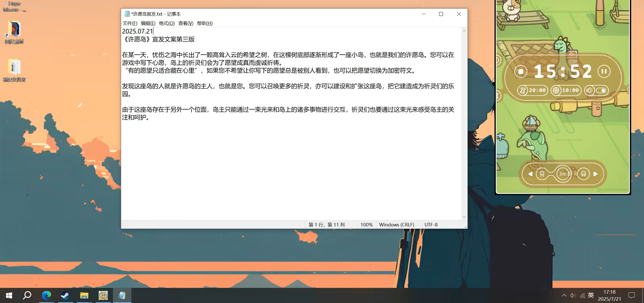Launch Microsoft Edge from taskbar
Screen dimensions: 644x303
(x=46, y=295)
